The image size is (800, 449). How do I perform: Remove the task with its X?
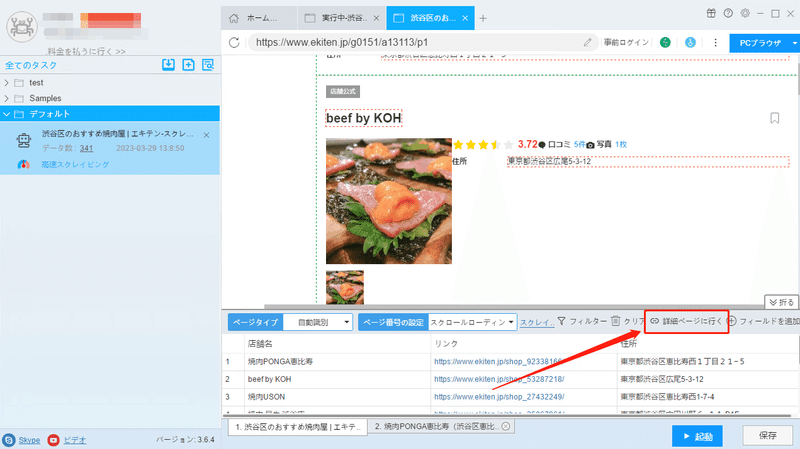(206, 135)
